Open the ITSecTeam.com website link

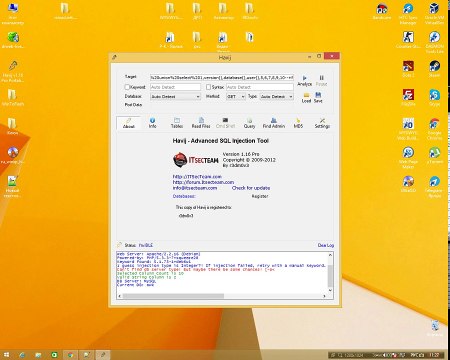tap(197, 177)
